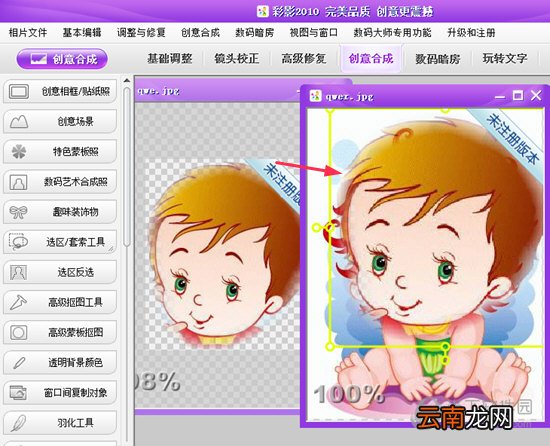550x446 pixels.
Task: Open the 基本编辑 menu
Action: click(82, 33)
